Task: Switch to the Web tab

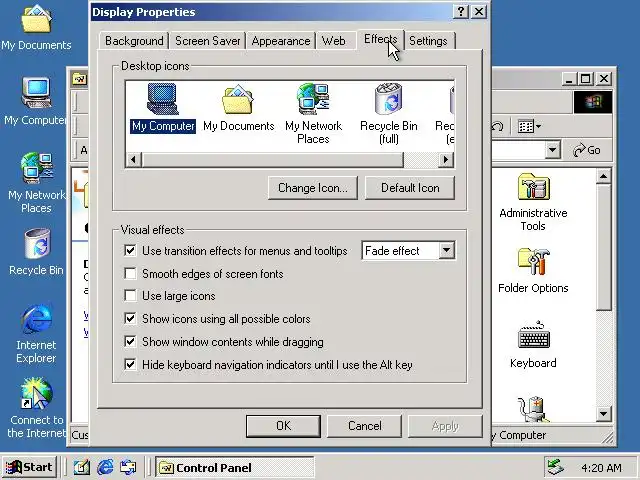Action: 333,41
